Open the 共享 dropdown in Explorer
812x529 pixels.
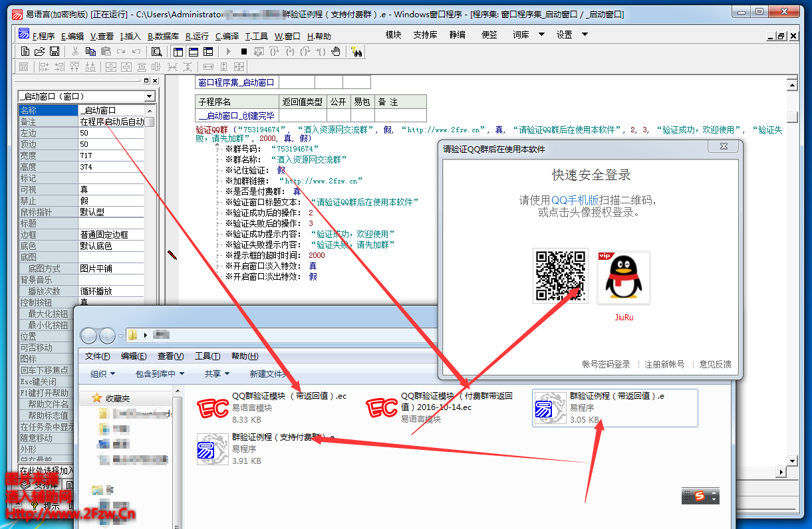coord(217,374)
